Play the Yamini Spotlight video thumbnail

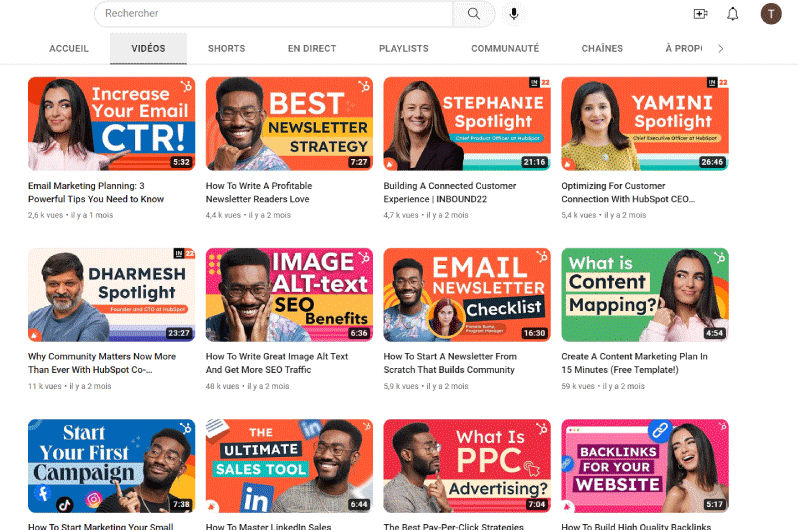click(x=645, y=123)
